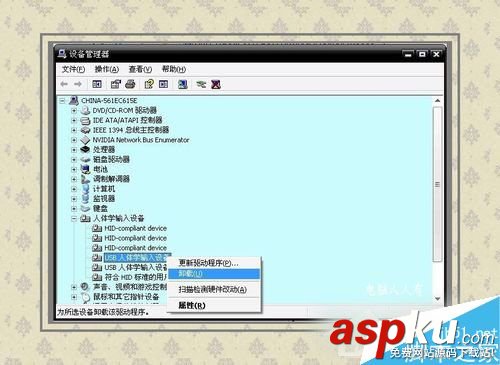Expand the IDE ATA/ATAPI 控制器 node

click(74, 120)
